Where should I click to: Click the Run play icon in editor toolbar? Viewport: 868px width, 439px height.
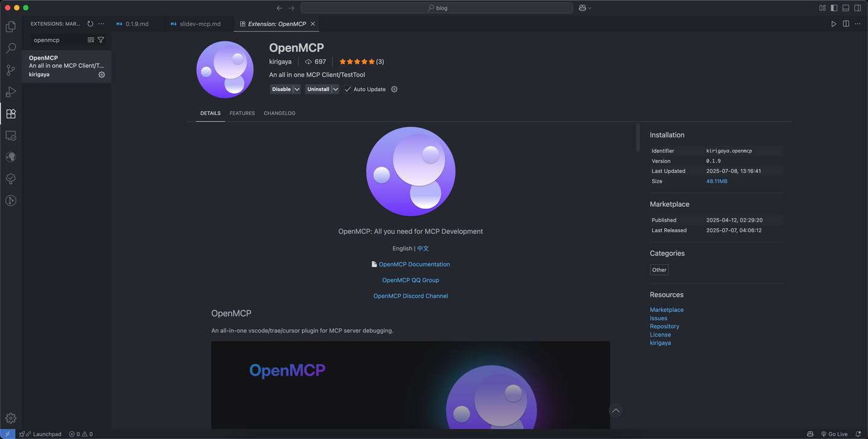click(x=834, y=24)
